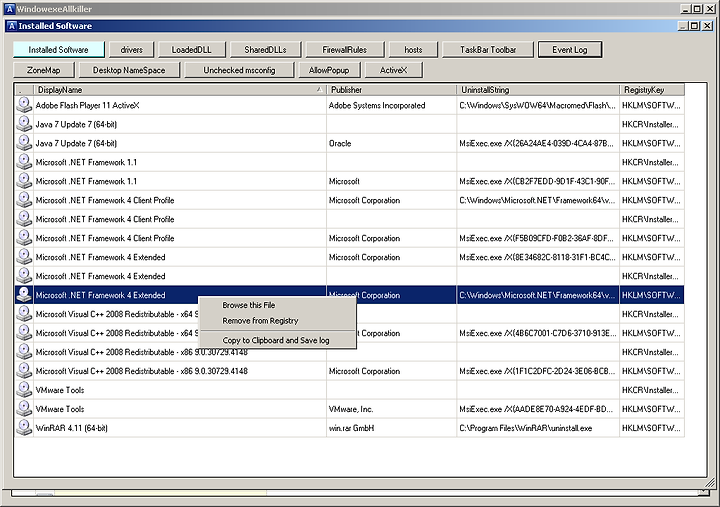The height and width of the screenshot is (507, 720).
Task: Click the disc icon of the Oracle Java 7 row
Action: [24, 143]
